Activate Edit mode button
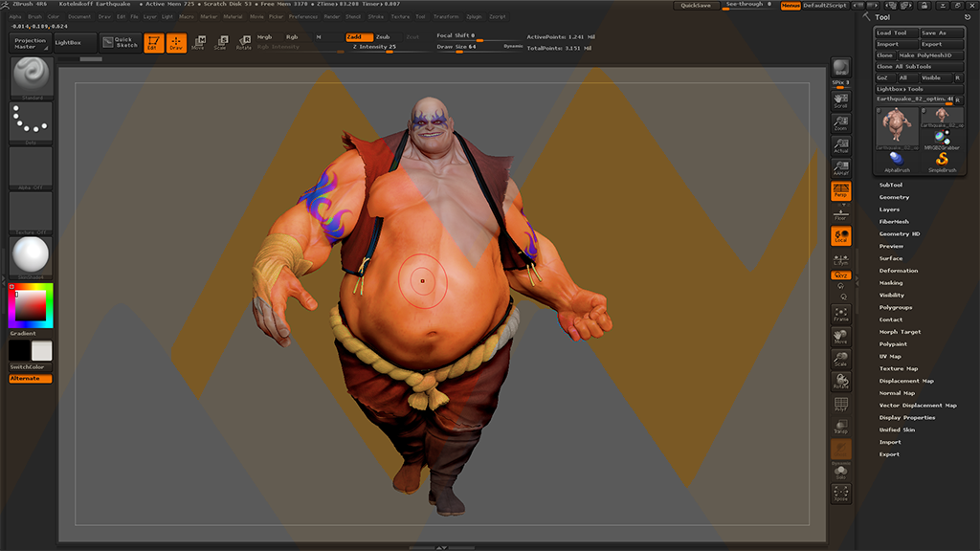980x551 pixels. 154,42
